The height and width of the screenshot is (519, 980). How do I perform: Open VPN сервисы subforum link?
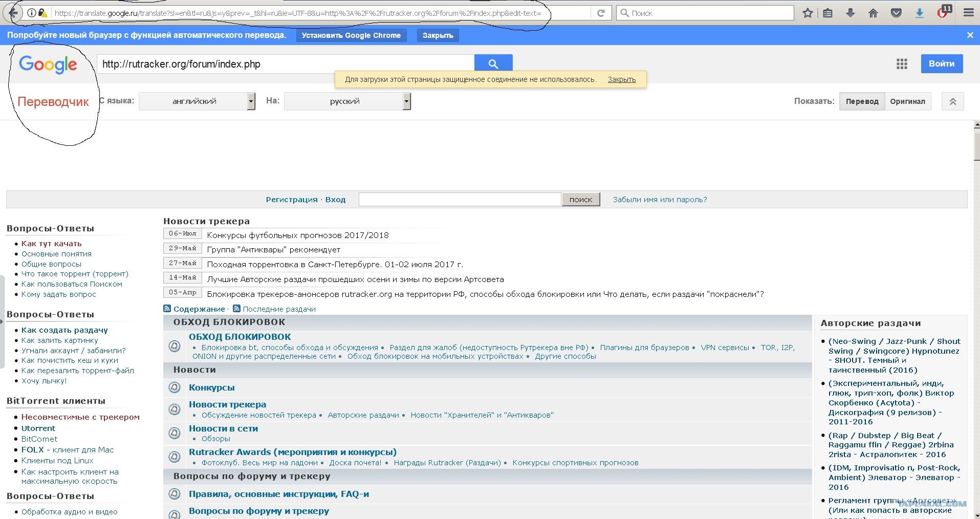point(725,348)
